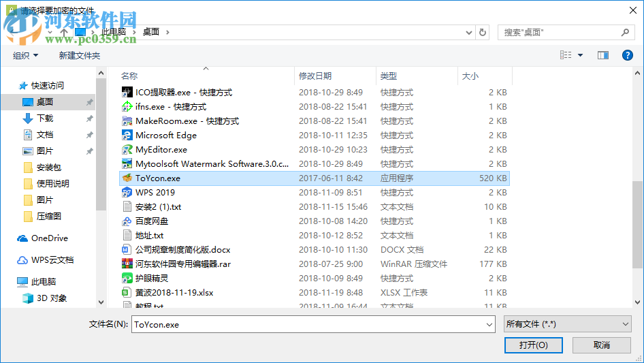This screenshot has height=363, width=644.
Task: Select 3D 对象 in the navigation tree
Action: [45, 298]
